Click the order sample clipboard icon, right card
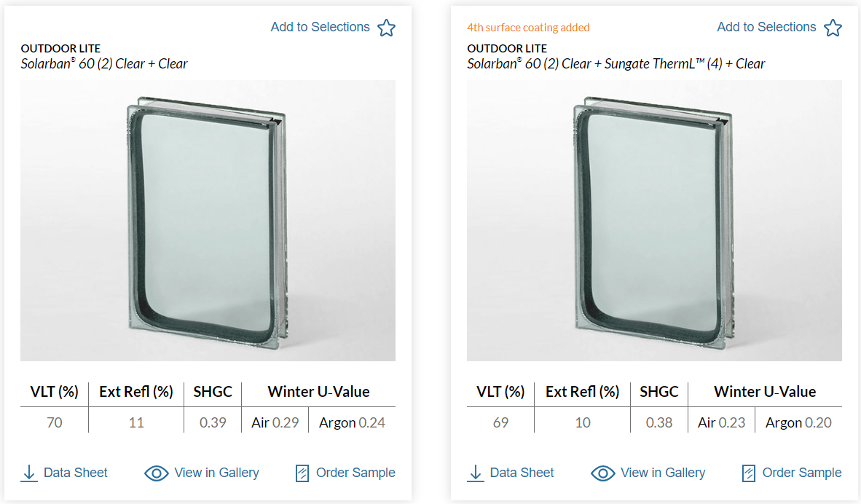Image resolution: width=861 pixels, height=504 pixels. [x=748, y=473]
